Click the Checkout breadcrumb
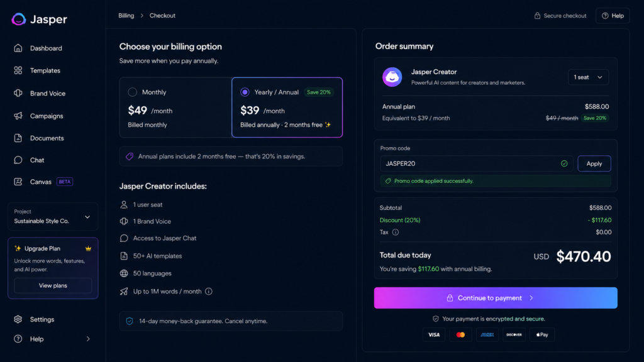This screenshot has height=362, width=644. point(162,16)
